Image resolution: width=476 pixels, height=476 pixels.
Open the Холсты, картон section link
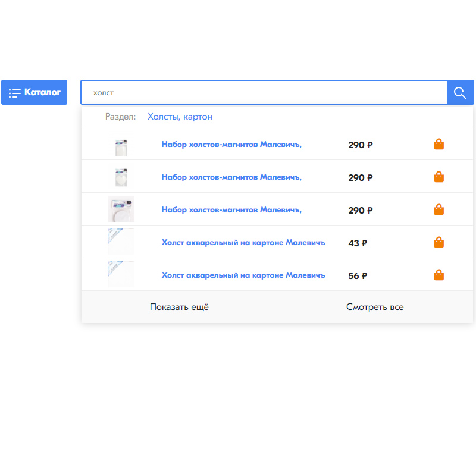click(180, 117)
